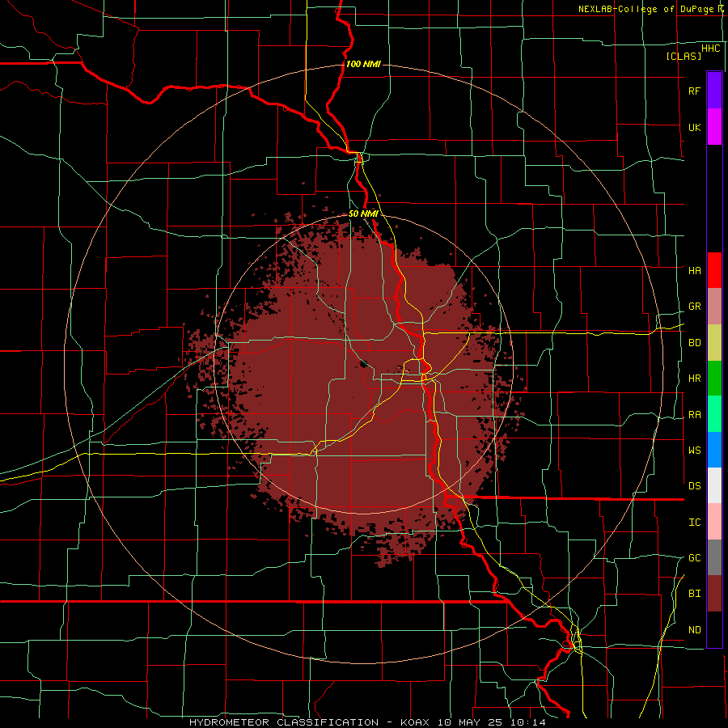This screenshot has height=728, width=728.
Task: Click the black ND legend color swatch
Action: [x=714, y=629]
